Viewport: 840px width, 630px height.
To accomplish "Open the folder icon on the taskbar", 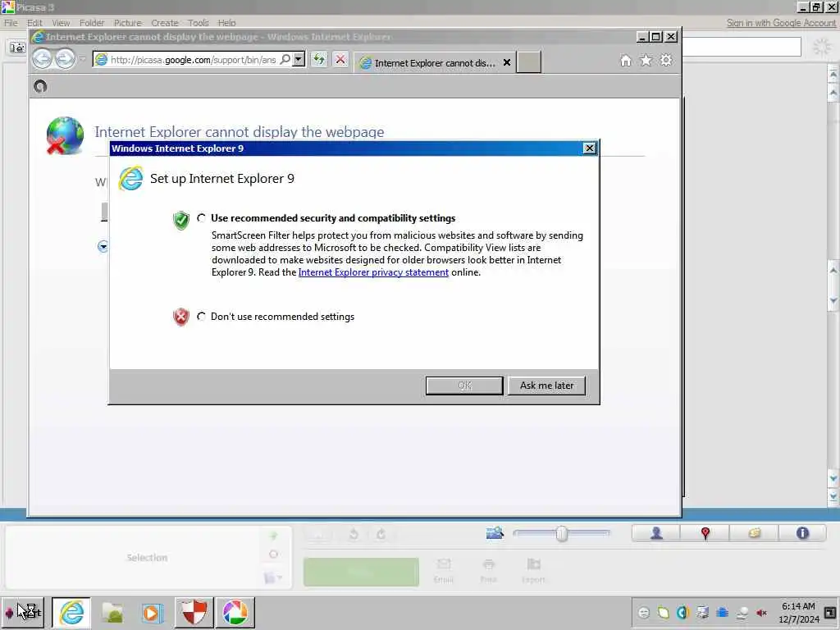I will [112, 612].
